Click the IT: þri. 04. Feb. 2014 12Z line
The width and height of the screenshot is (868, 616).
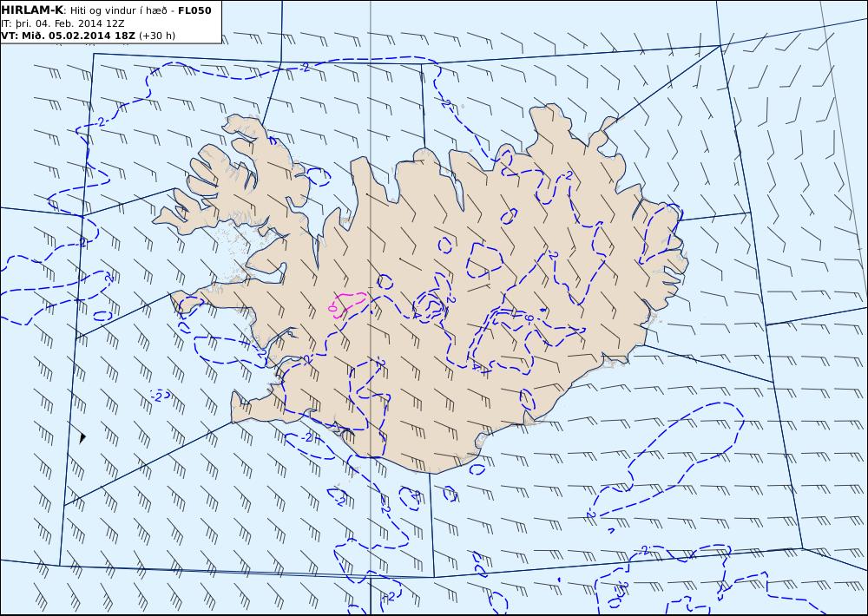click(x=62, y=23)
